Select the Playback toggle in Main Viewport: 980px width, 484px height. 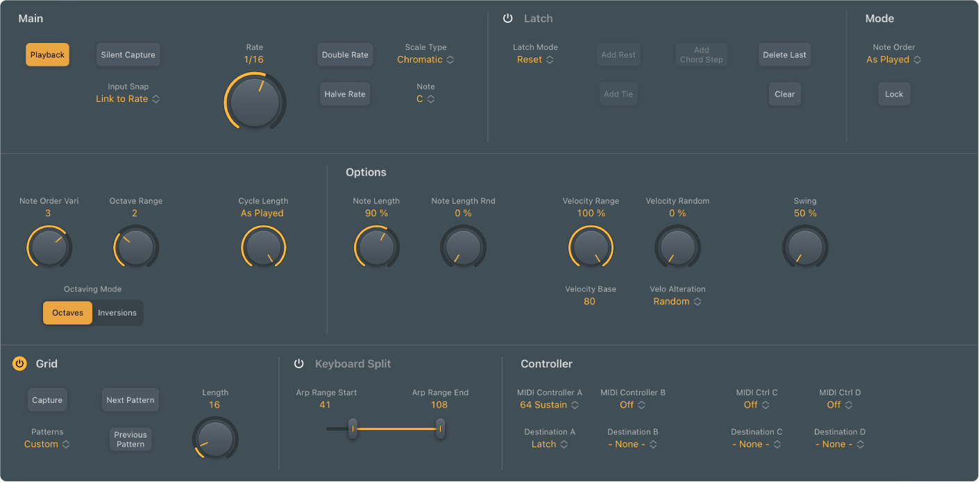click(47, 54)
